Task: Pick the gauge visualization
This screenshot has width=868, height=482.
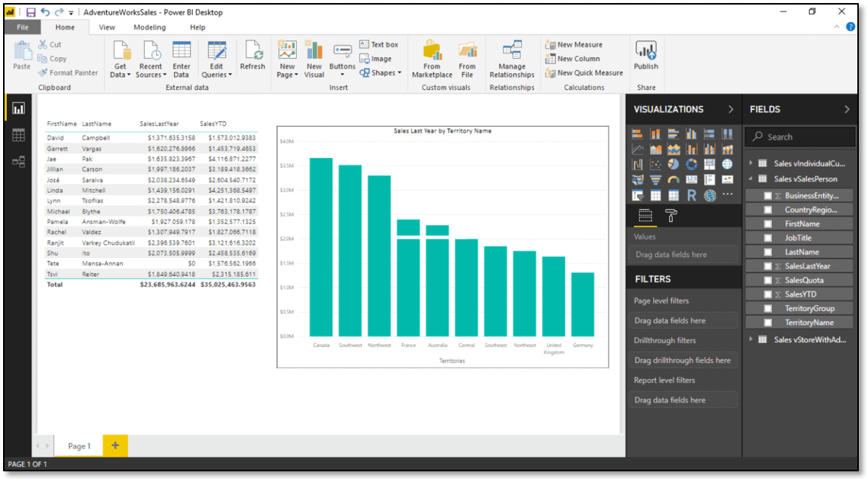Action: (674, 180)
